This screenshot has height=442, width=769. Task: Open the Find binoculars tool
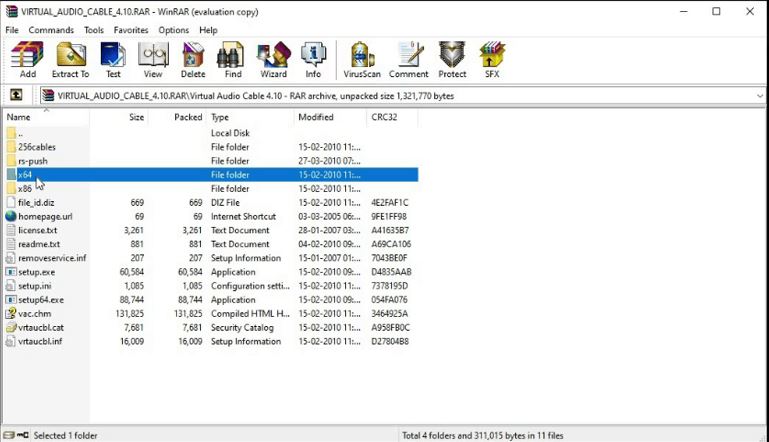click(232, 60)
